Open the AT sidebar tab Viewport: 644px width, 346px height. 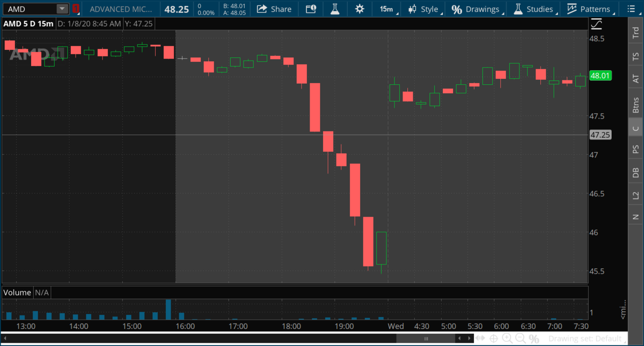[x=635, y=79]
